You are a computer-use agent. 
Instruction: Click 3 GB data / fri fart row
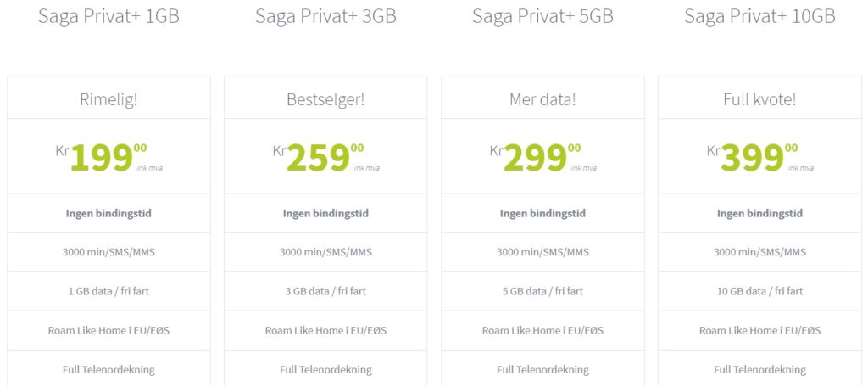click(325, 291)
